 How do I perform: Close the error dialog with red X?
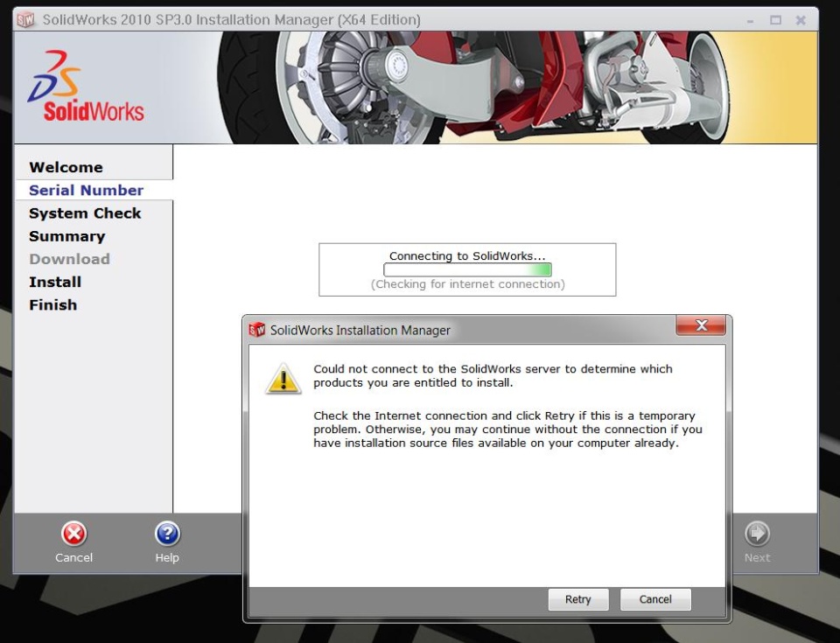click(x=701, y=325)
